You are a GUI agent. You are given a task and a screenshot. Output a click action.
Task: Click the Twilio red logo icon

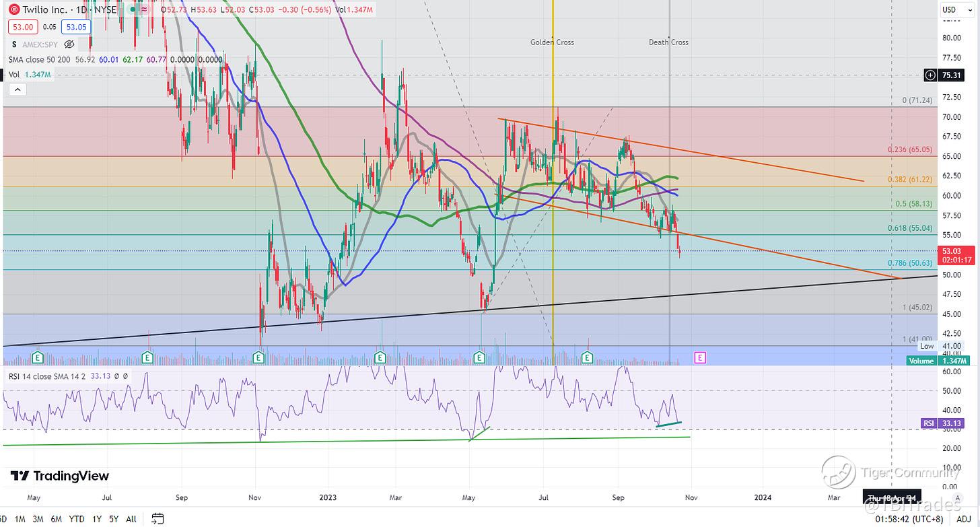[x=13, y=9]
